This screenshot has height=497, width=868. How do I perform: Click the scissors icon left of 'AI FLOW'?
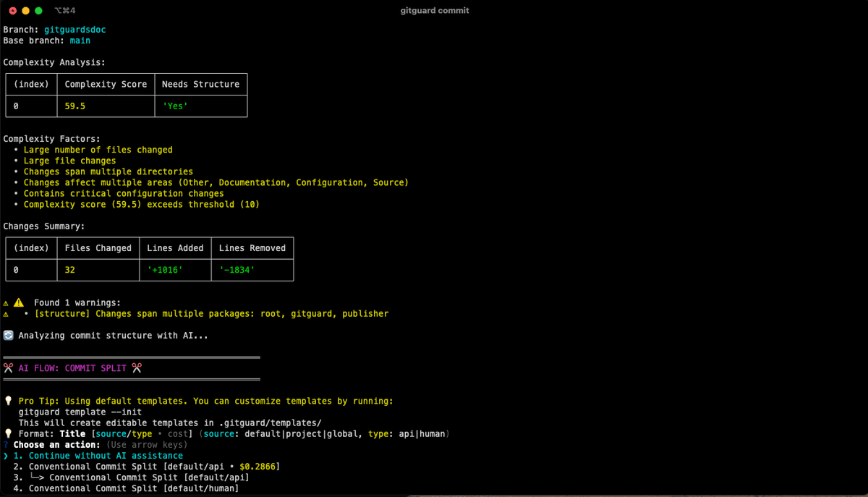(x=8, y=368)
